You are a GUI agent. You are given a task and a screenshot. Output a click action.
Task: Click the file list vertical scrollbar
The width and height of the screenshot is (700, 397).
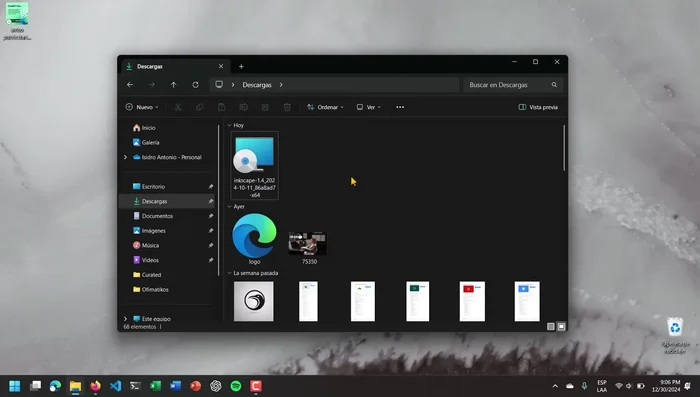pyautogui.click(x=564, y=148)
